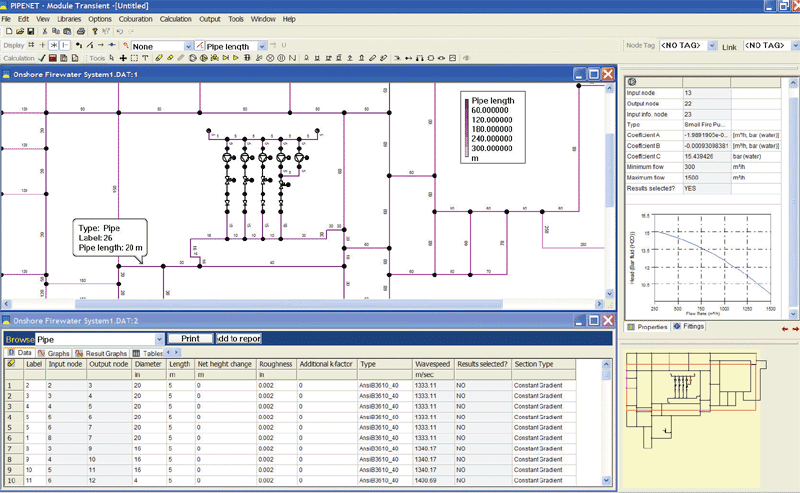Select the N-shaped component tool
Image resolution: width=800 pixels, height=493 pixels.
click(292, 58)
